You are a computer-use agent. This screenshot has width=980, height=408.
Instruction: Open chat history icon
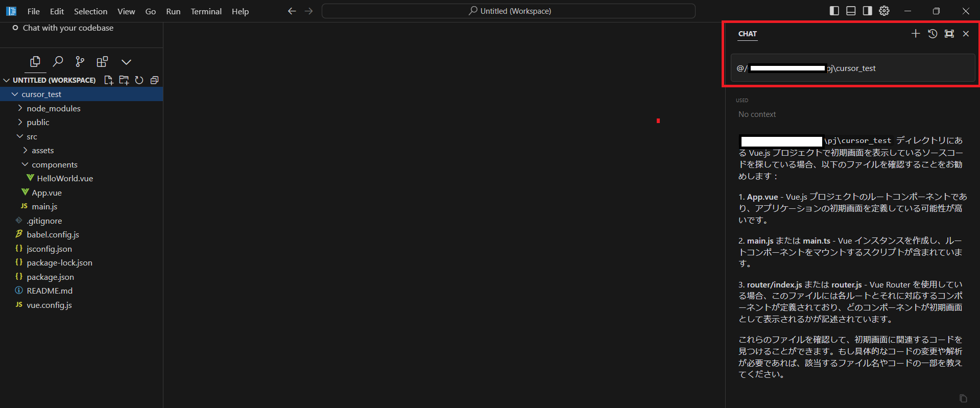[x=933, y=34]
